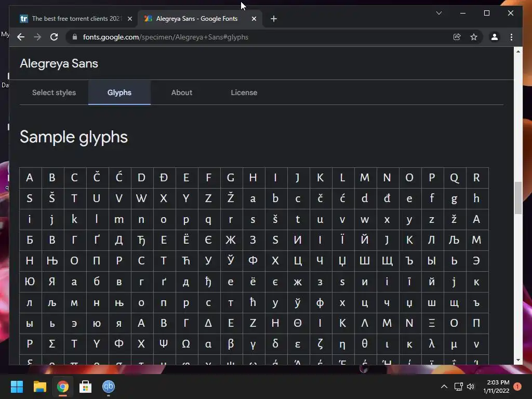This screenshot has height=399, width=532.
Task: Click the Cyrillic Ё glyph cell
Action: pos(186,240)
